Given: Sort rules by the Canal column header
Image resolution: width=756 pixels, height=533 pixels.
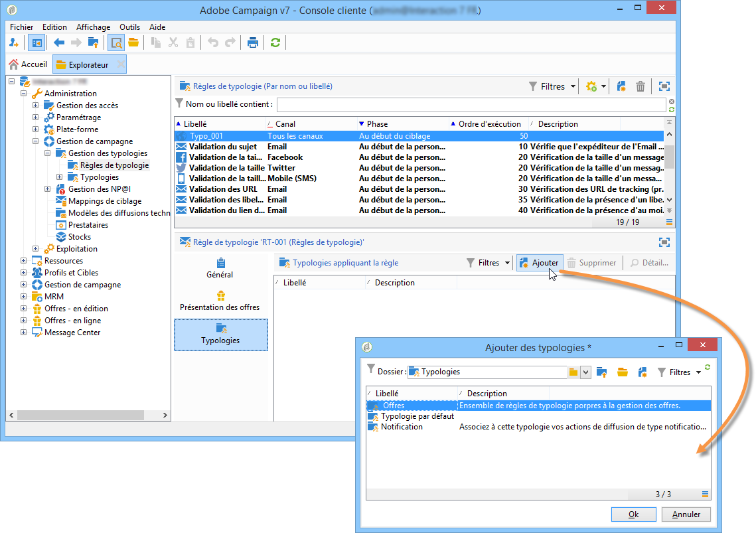Looking at the screenshot, I should pyautogui.click(x=311, y=124).
